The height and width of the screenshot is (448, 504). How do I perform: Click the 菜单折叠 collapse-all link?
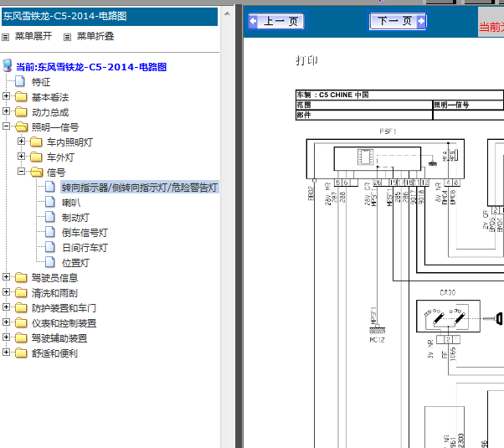pos(95,36)
